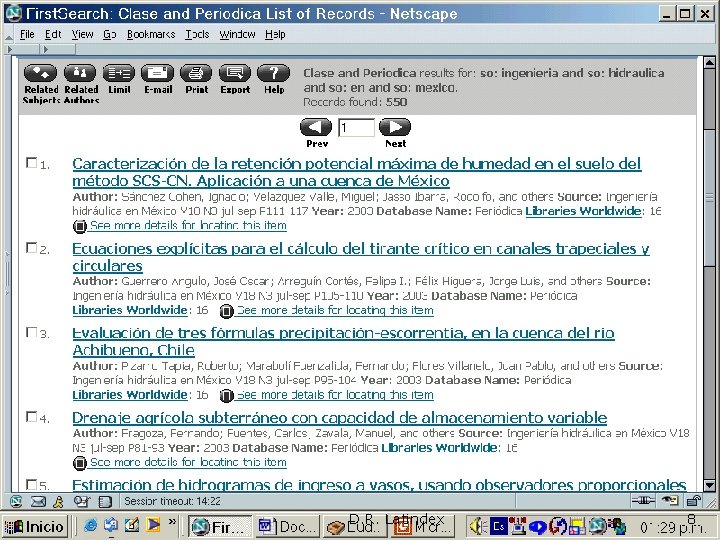Click locate-item icon for record 4
The image size is (720, 540).
click(79, 463)
